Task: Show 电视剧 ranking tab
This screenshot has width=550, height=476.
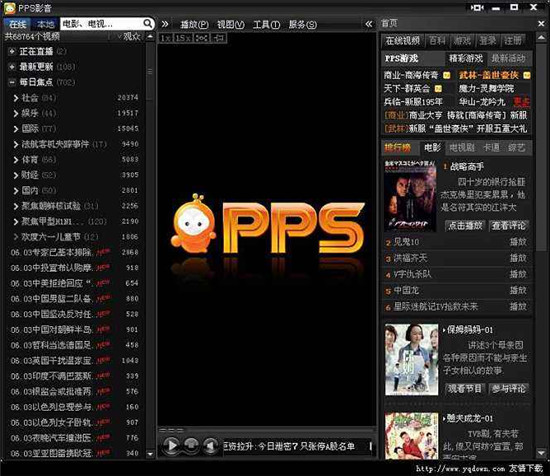Action: 462,148
